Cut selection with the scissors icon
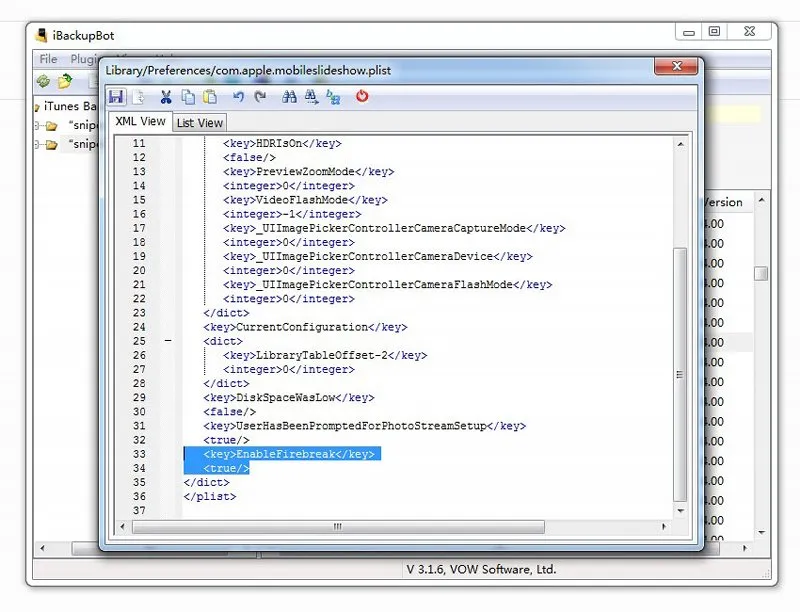Image resolution: width=800 pixels, height=612 pixels. (166, 96)
